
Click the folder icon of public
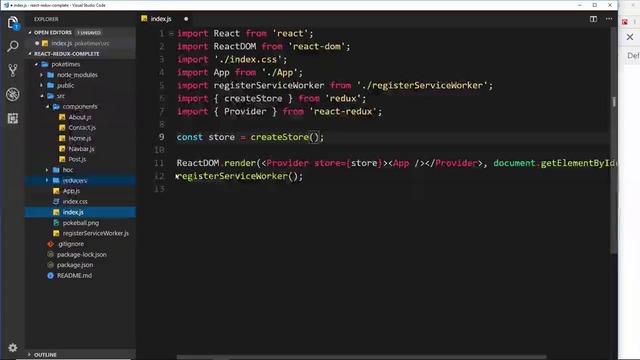(51, 85)
